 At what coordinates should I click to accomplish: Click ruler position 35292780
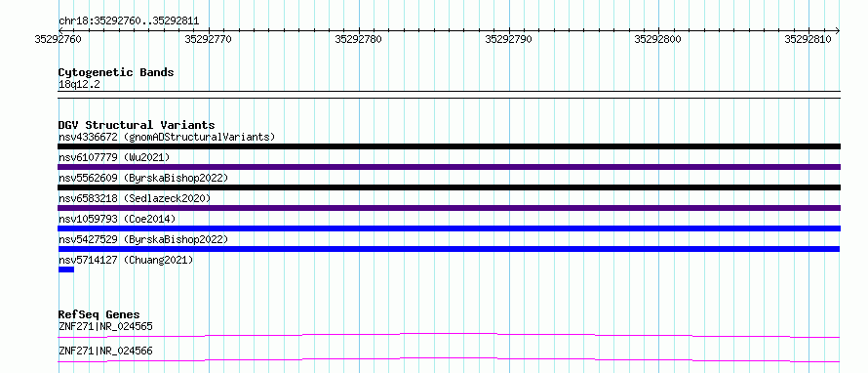(x=358, y=39)
